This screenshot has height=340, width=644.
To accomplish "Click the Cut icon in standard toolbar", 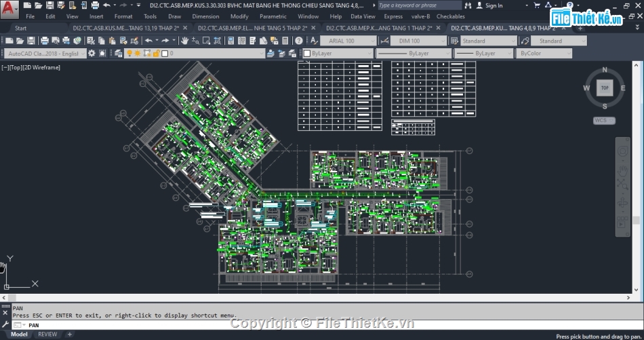I will [x=91, y=41].
